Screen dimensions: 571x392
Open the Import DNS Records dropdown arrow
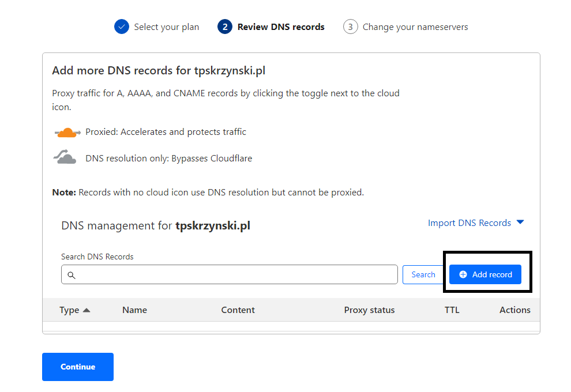coord(520,222)
